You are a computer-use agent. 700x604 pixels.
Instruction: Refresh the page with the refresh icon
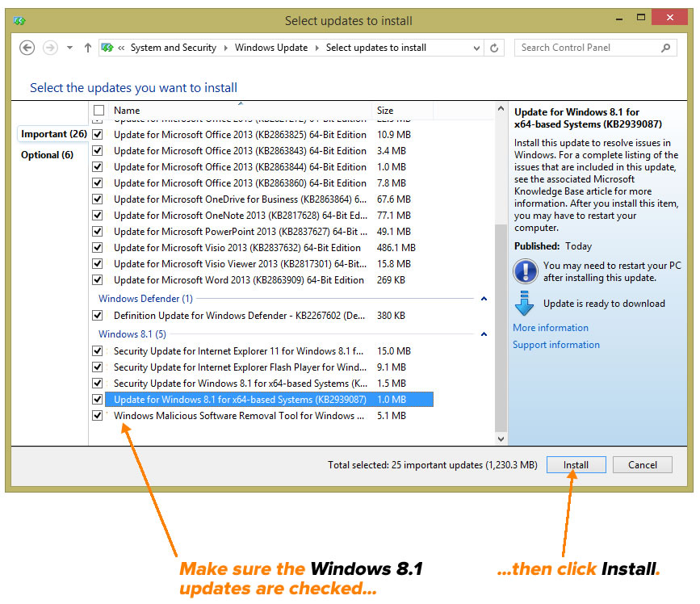point(494,48)
